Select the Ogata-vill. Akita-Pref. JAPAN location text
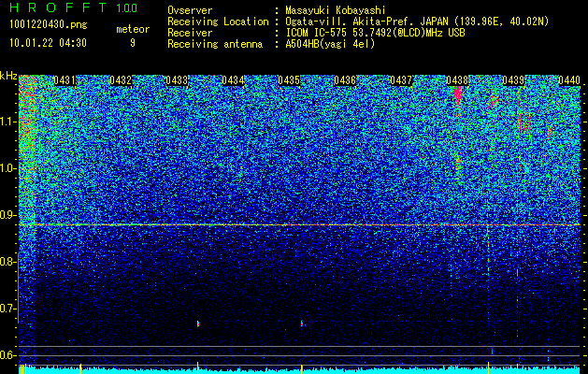This screenshot has height=374, width=588. click(417, 22)
